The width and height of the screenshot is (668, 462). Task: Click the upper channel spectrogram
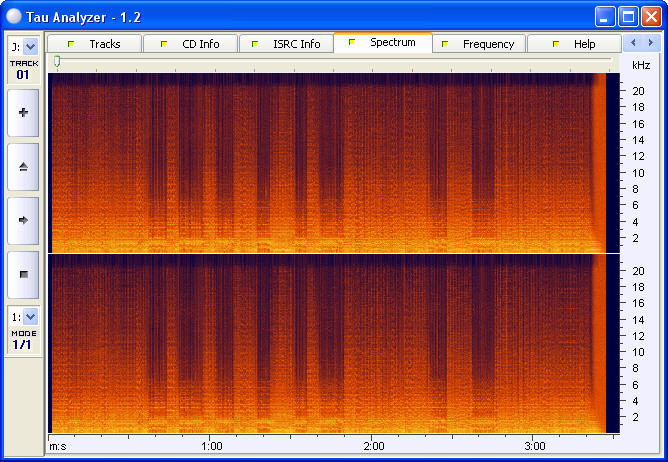pos(327,162)
